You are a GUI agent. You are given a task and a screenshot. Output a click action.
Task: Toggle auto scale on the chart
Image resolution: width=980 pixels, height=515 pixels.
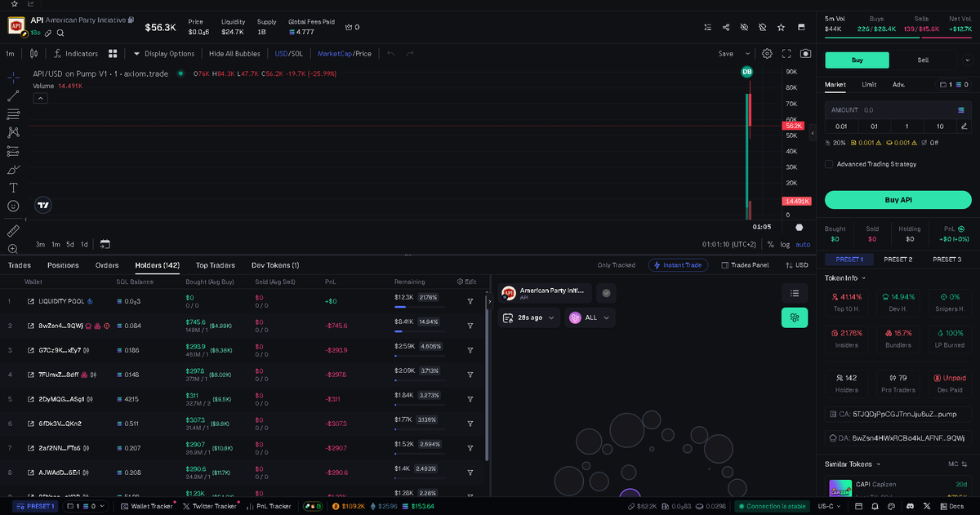[804, 244]
